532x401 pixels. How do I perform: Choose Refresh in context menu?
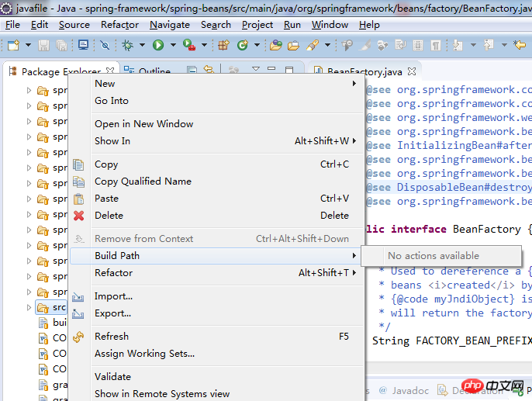(217, 336)
